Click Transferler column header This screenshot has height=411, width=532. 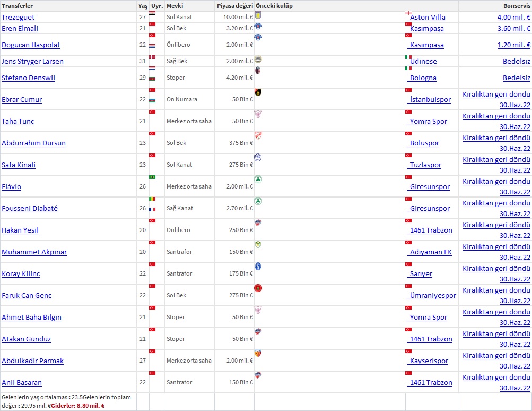point(18,6)
